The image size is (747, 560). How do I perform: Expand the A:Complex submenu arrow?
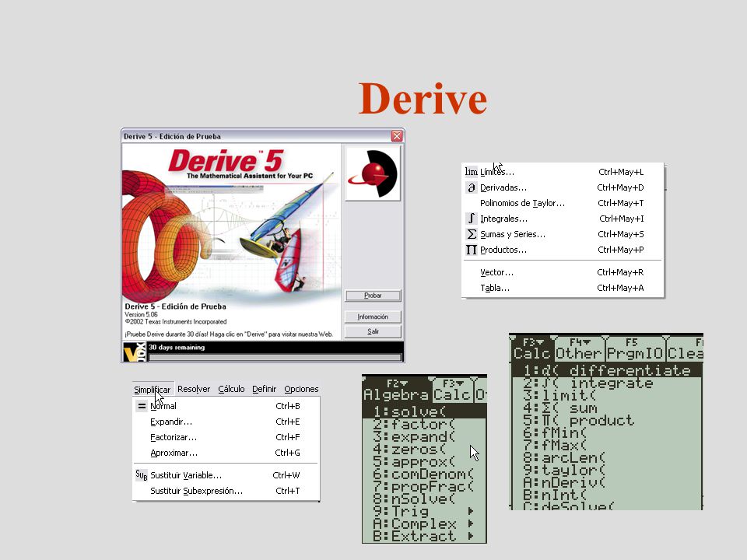[471, 523]
